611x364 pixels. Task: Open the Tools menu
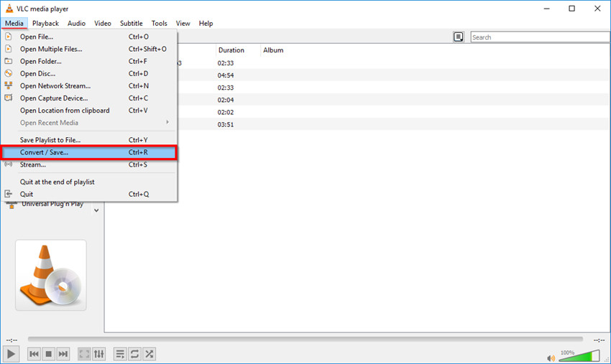[x=160, y=24]
